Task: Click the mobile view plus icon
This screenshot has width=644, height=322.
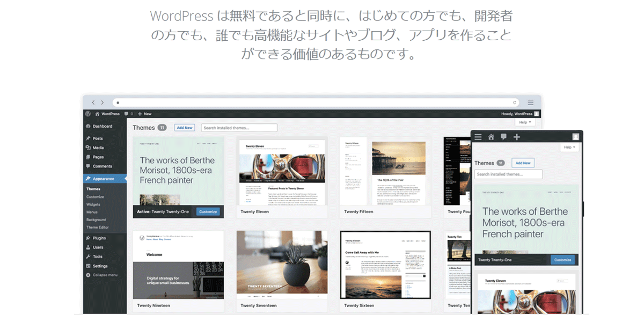Action: tap(517, 137)
